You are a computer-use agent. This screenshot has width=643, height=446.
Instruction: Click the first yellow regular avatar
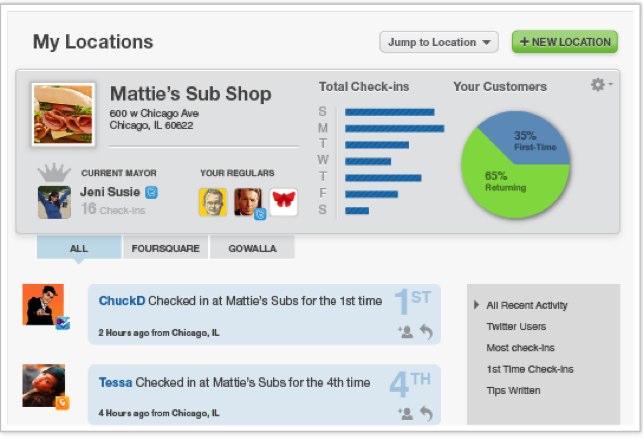[x=212, y=201]
